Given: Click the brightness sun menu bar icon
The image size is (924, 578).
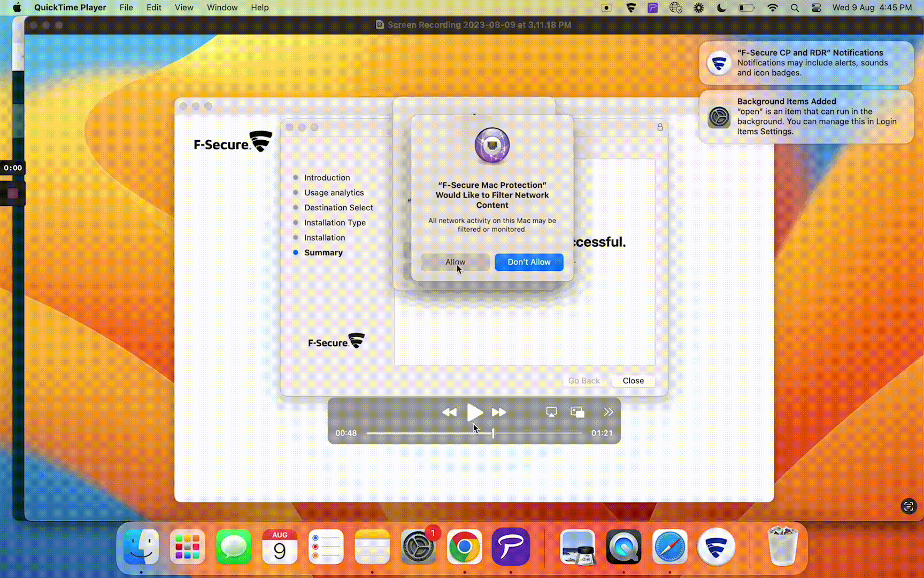Looking at the screenshot, I should 699,7.
